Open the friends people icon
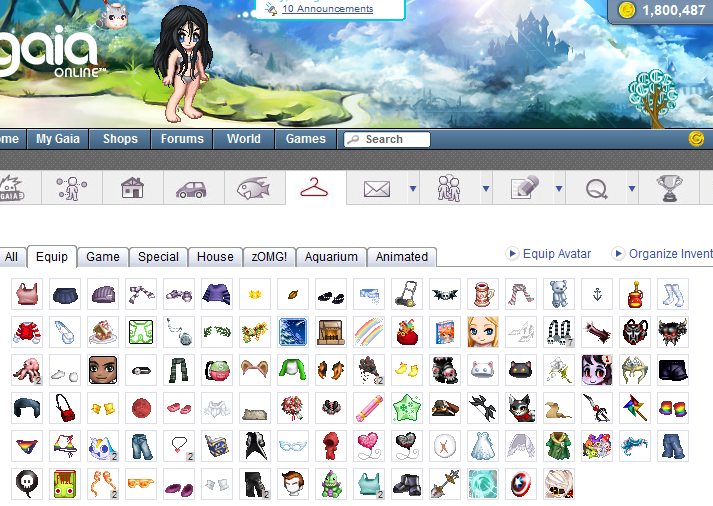713x506 pixels. (x=449, y=188)
